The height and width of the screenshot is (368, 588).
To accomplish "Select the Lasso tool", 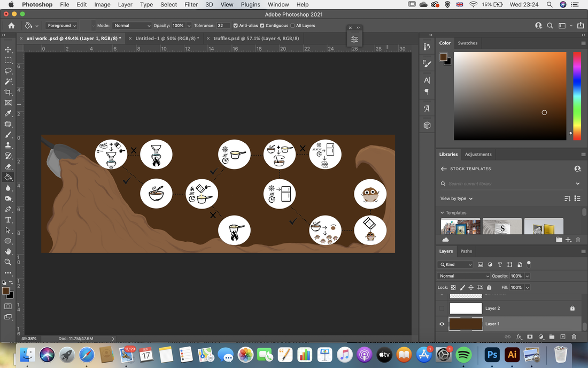I will (8, 71).
